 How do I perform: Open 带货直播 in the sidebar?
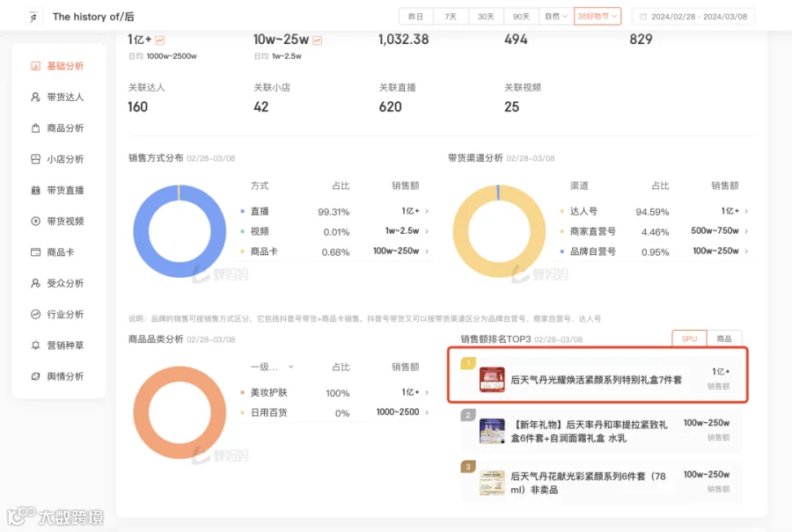click(x=57, y=190)
